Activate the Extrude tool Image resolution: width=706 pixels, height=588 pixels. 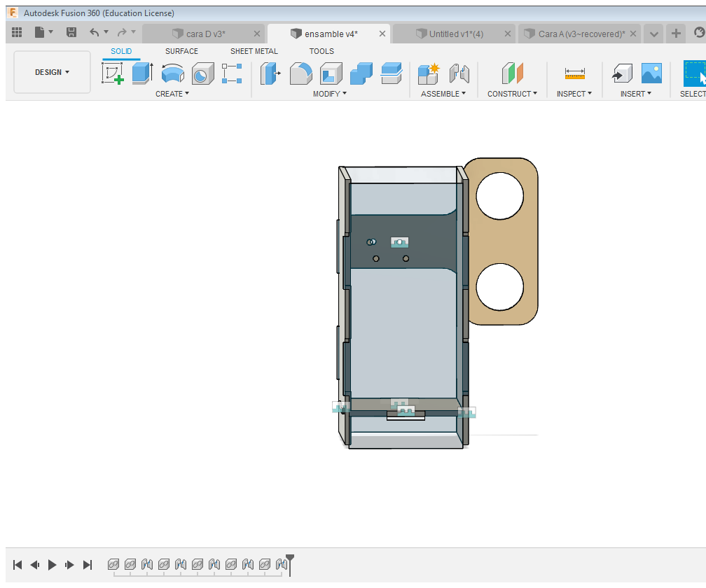pos(142,73)
